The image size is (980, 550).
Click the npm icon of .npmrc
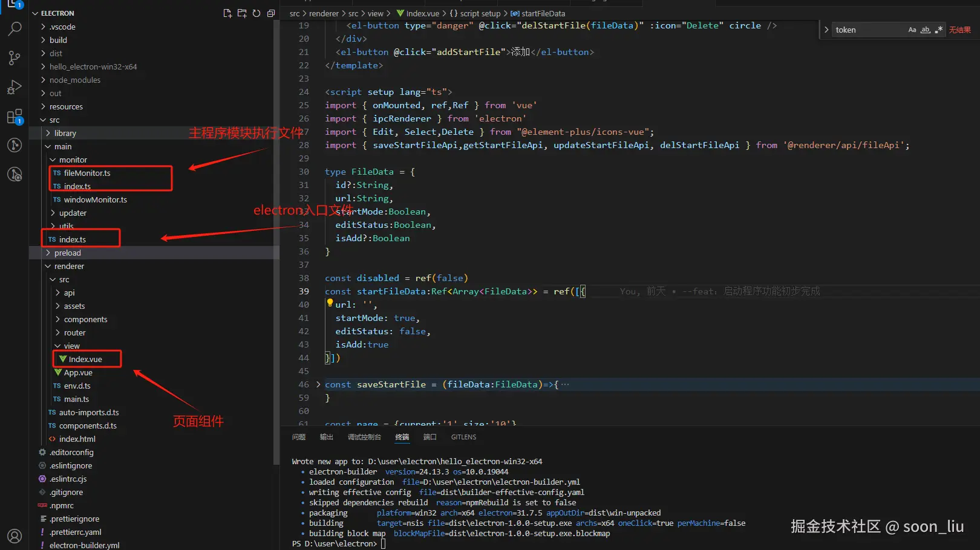42,505
